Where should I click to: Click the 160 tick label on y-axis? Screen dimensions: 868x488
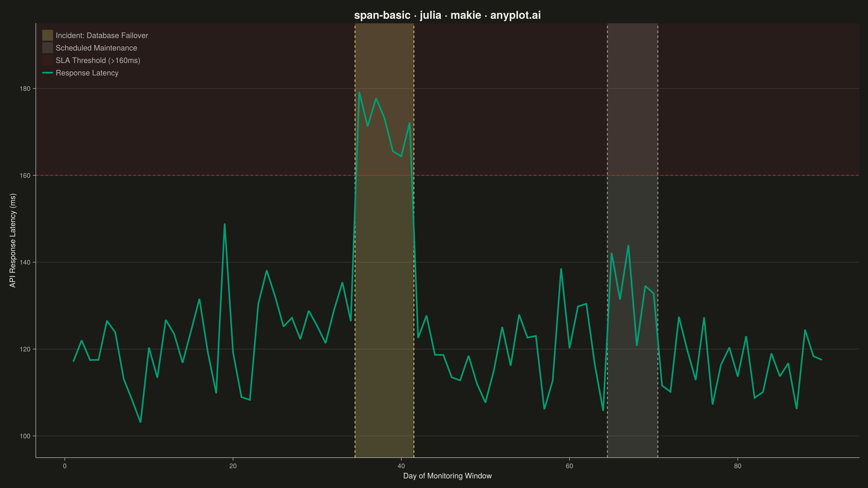(x=25, y=175)
